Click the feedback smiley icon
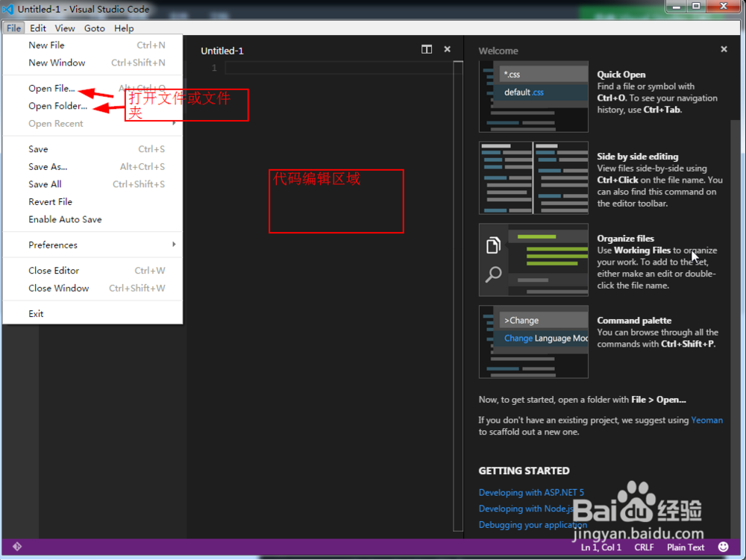 [x=723, y=547]
